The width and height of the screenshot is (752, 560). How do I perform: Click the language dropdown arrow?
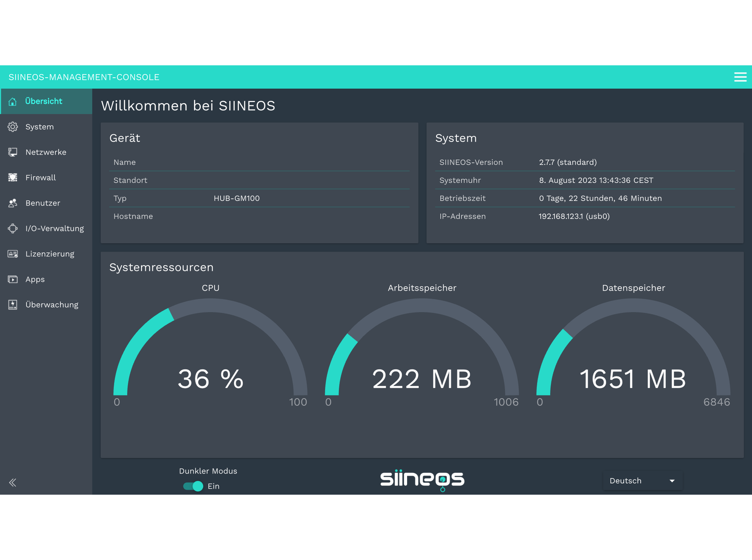coord(672,481)
